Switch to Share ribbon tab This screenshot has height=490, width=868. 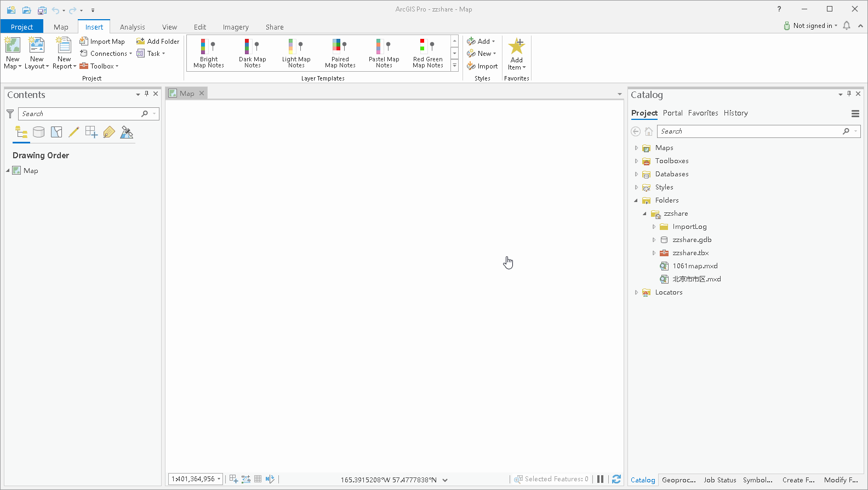coord(275,27)
